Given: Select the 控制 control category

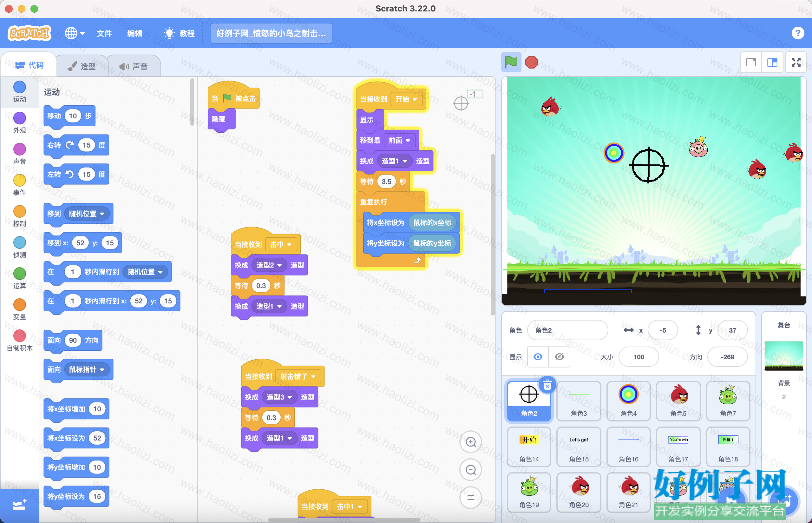Looking at the screenshot, I should click(20, 216).
